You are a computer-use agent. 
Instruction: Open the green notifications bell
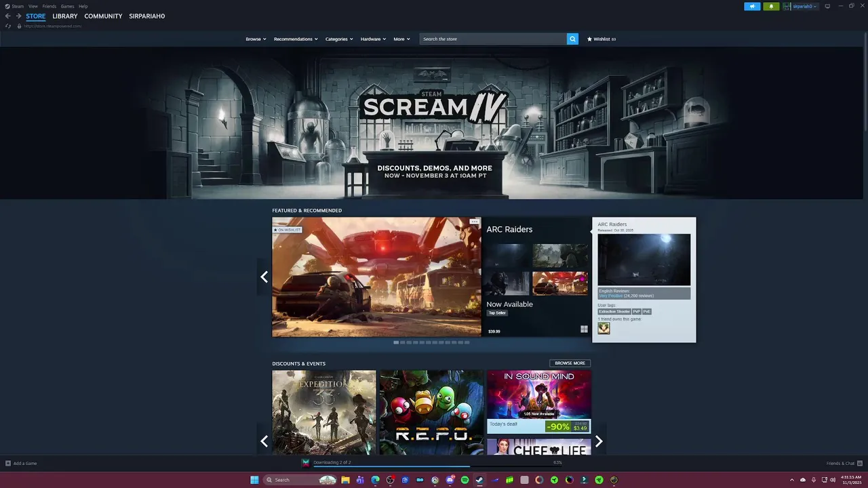771,6
